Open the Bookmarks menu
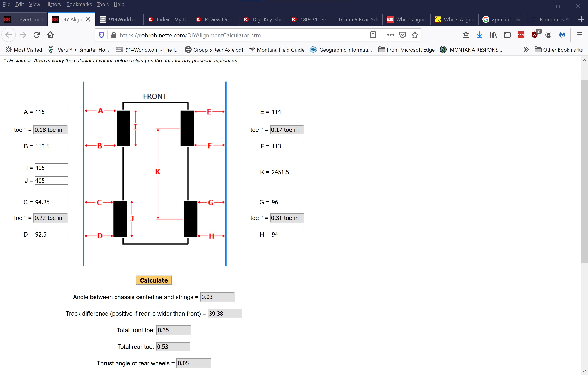Screen dimensions: 588x375 click(79, 4)
